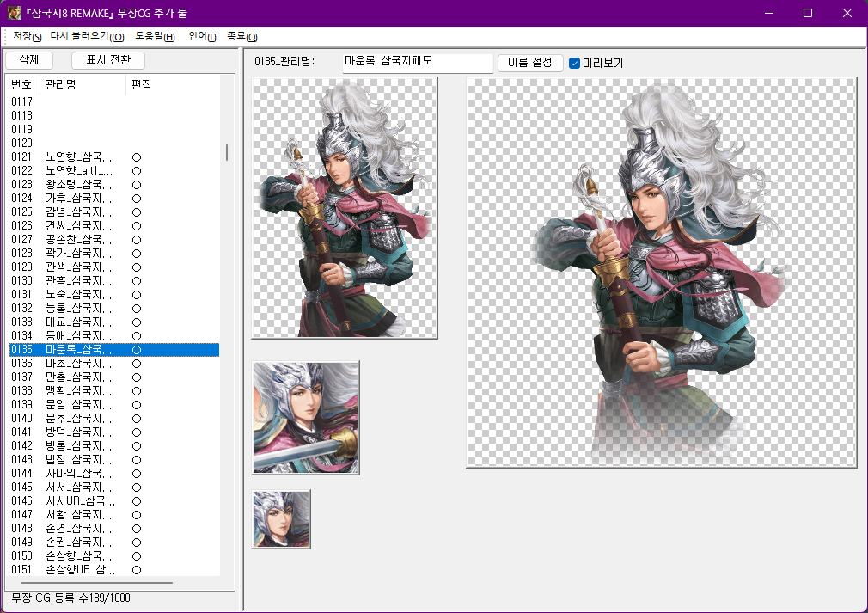Select row 0133 대교_삼국지
868x613 pixels.
tap(114, 322)
